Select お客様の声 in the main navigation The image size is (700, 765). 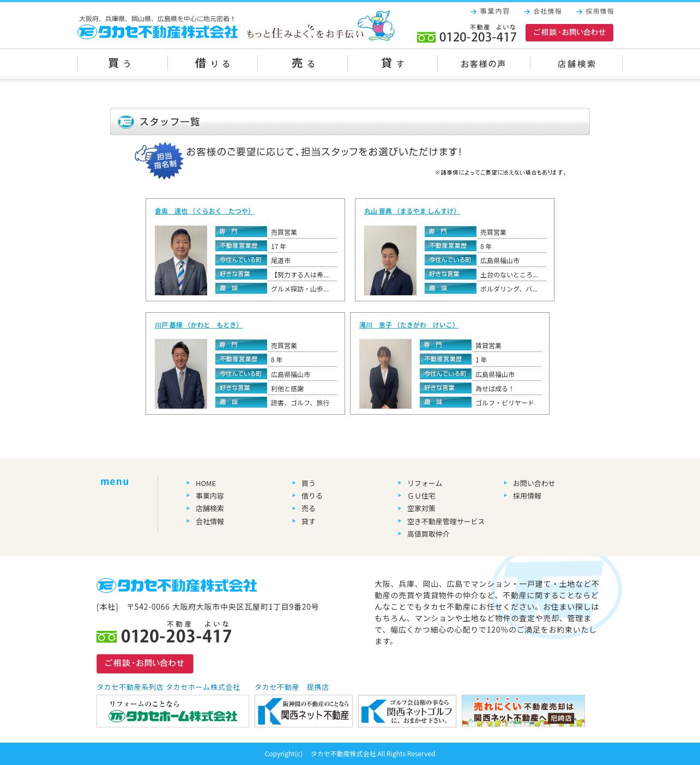(x=484, y=64)
